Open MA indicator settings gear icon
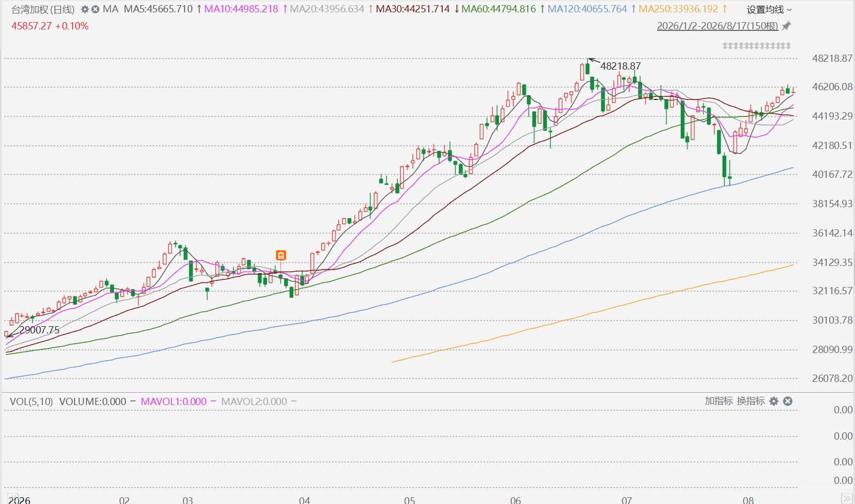The height and width of the screenshot is (504, 855). (x=85, y=9)
